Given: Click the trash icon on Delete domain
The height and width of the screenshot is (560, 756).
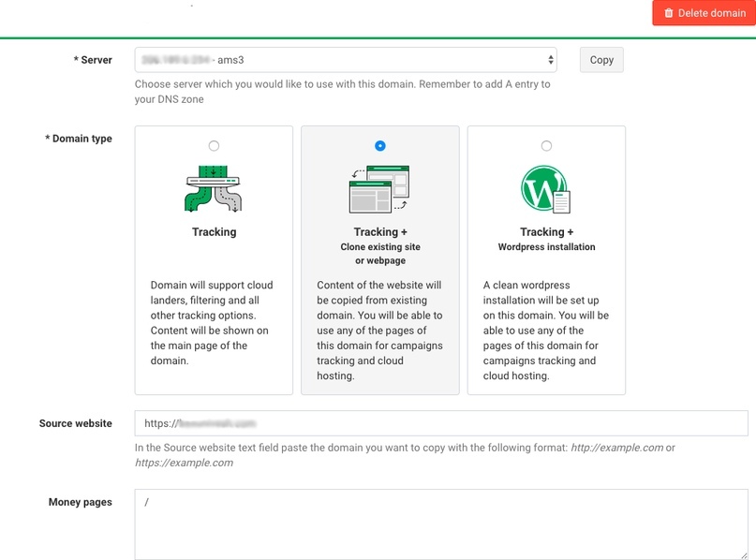Looking at the screenshot, I should pyautogui.click(x=668, y=13).
